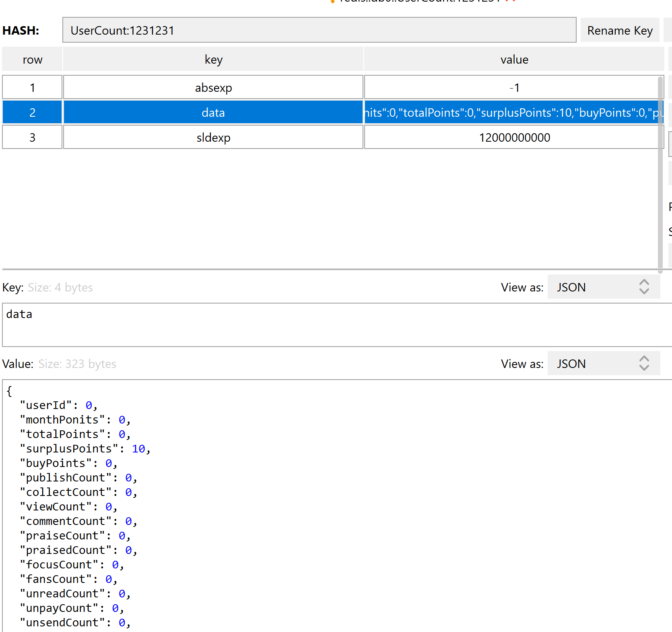Click the 12000000000 value cell
The height and width of the screenshot is (632, 672).
tap(514, 137)
